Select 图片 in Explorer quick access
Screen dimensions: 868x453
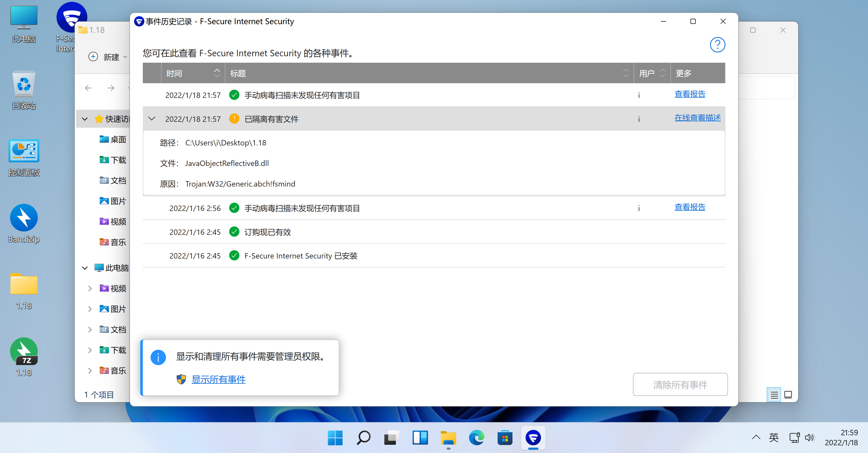(113, 201)
